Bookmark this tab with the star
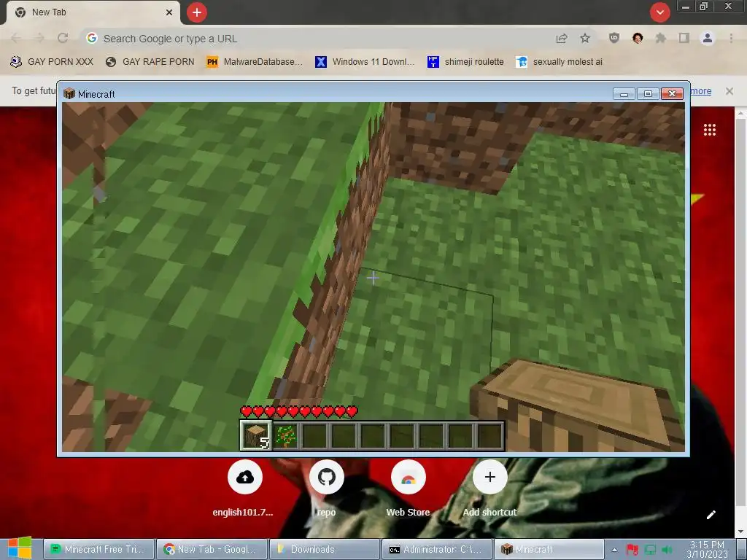 tap(585, 39)
